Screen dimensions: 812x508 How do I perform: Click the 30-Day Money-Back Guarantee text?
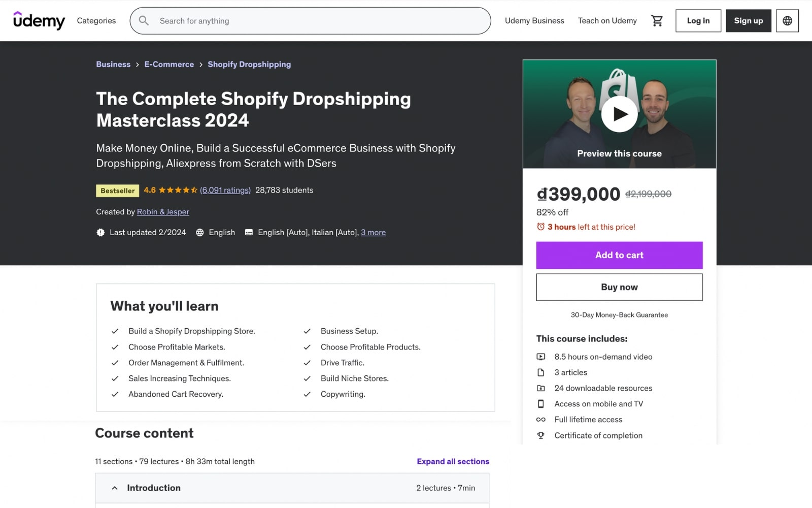coord(619,315)
